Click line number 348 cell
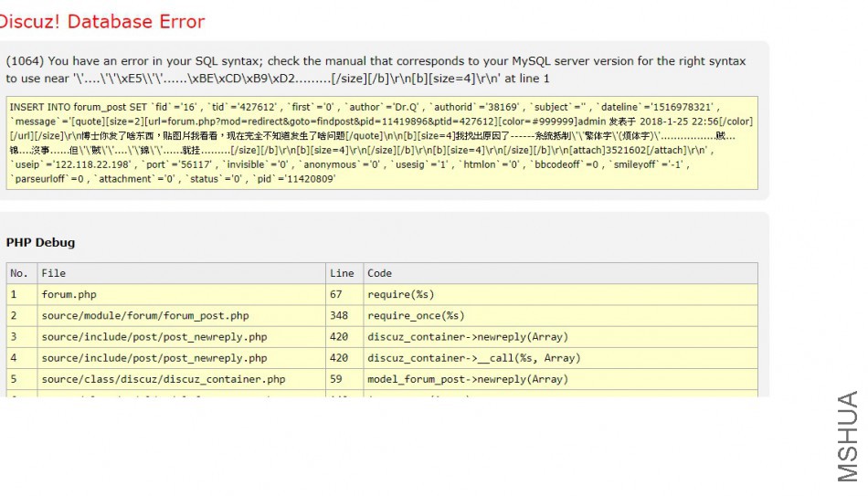 pos(339,316)
